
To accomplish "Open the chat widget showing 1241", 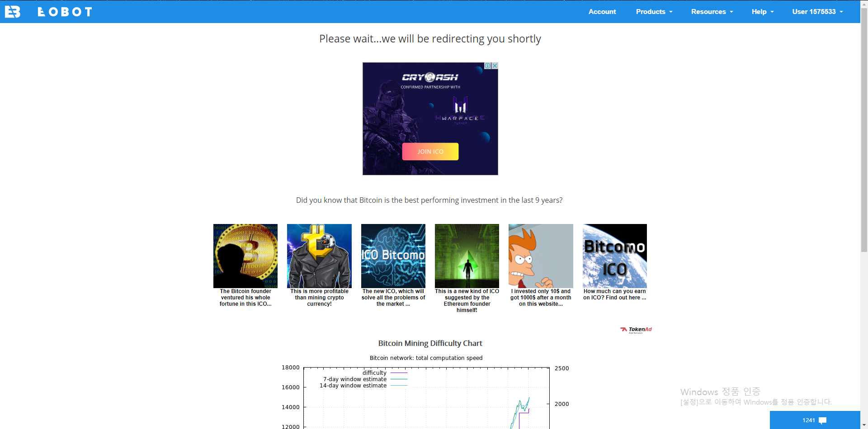I will 815,420.
